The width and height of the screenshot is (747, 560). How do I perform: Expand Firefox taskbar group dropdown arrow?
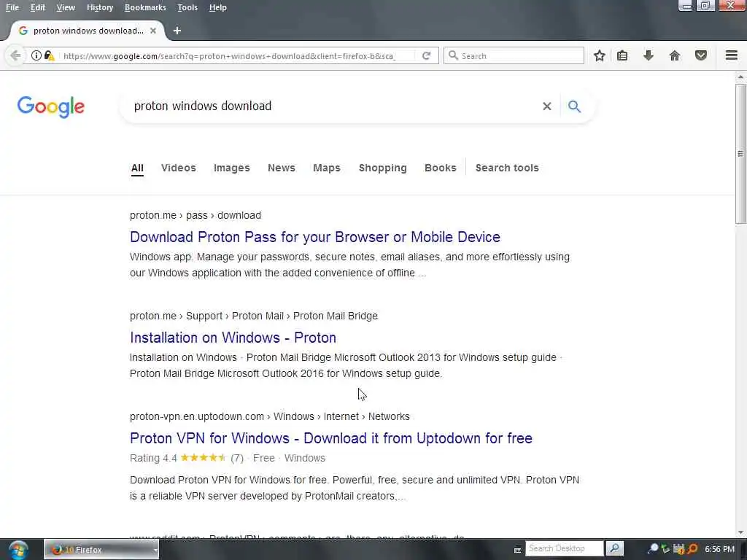[155, 550]
